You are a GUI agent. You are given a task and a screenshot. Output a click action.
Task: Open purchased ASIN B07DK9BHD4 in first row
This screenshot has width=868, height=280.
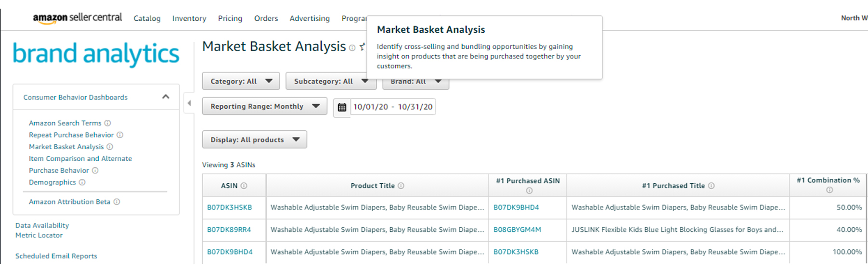click(516, 207)
